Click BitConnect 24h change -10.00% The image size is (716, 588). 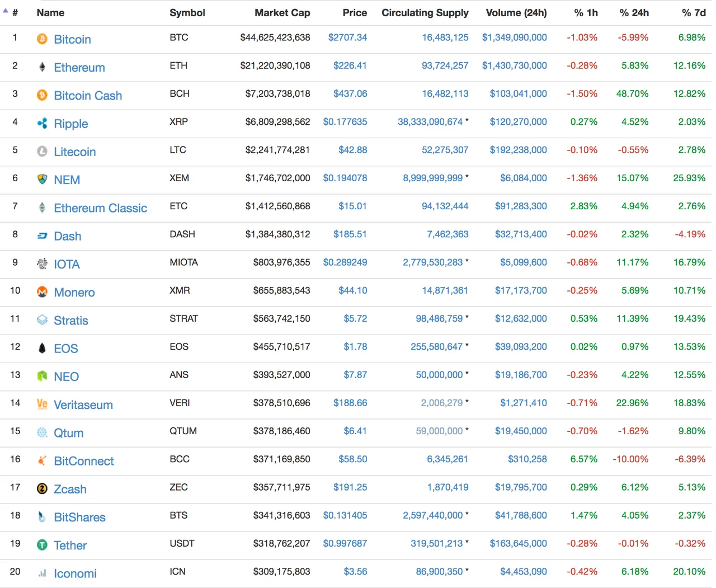pyautogui.click(x=630, y=459)
